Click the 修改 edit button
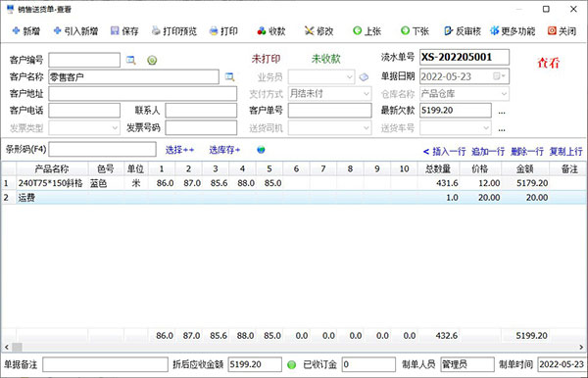 319,31
